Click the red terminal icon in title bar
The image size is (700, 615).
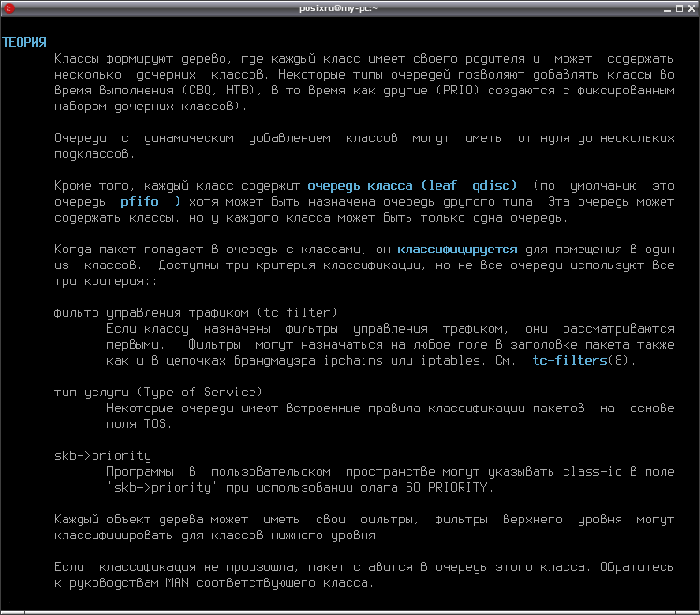tap(9, 8)
